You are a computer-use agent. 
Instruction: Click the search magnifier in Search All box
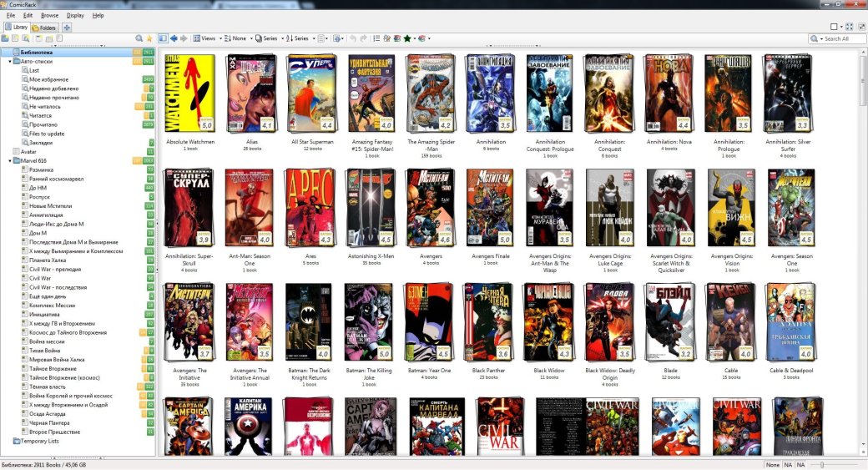[x=815, y=38]
